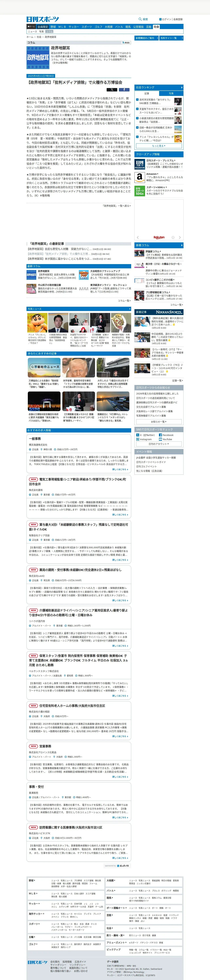Go to previous Rakuten ad slide arrow
Screen dimensions: 210x980
[138, 237]
